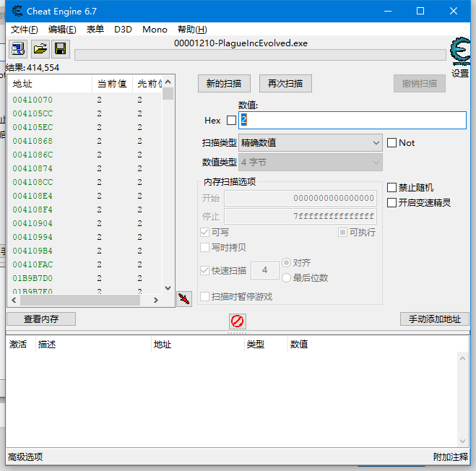This screenshot has height=471, width=476.
Task: Click results list scroll-right arrow
Action: (x=156, y=300)
